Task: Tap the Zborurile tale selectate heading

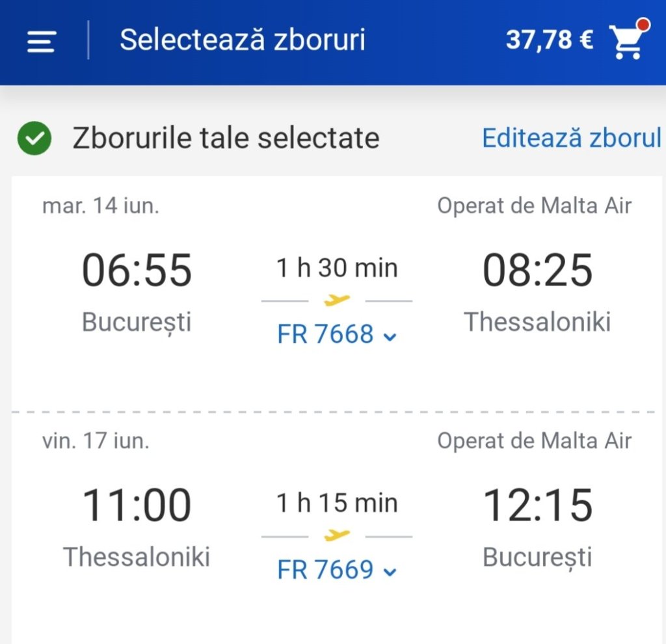Action: tap(226, 139)
